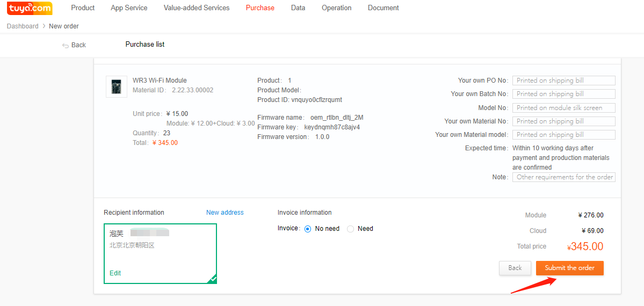The width and height of the screenshot is (644, 306).
Task: Open Value-added Services menu
Action: (197, 8)
